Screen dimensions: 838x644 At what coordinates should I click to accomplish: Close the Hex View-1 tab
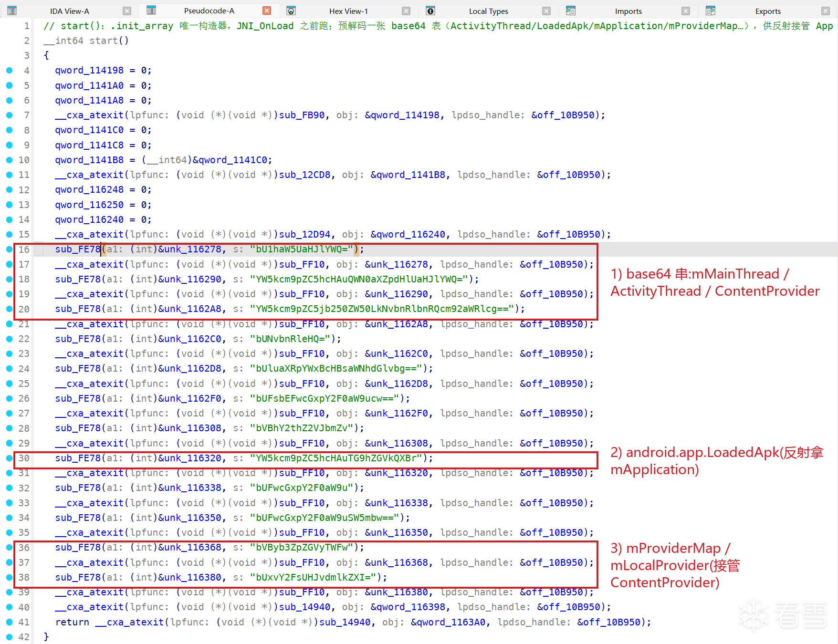click(406, 11)
